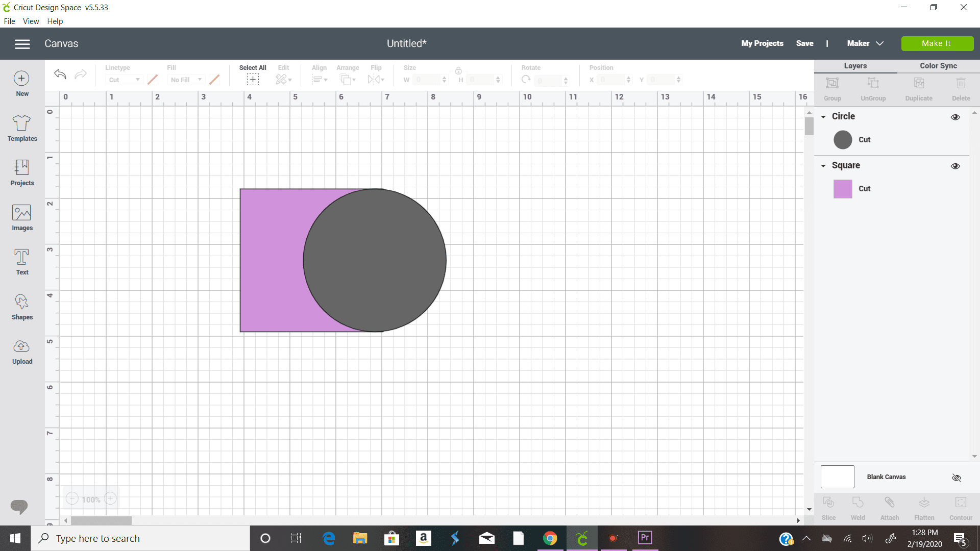Toggle Blank Canvas visibility eye
Image resolution: width=980 pixels, height=551 pixels.
click(957, 478)
